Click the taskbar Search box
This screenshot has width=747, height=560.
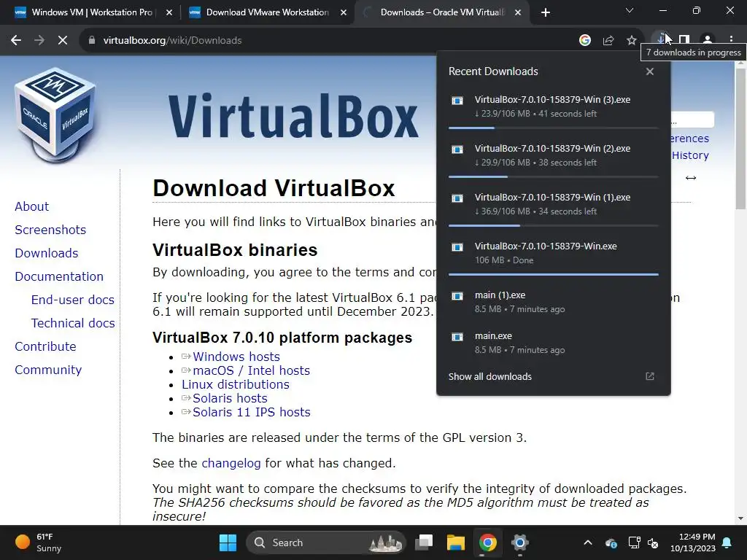(326, 542)
